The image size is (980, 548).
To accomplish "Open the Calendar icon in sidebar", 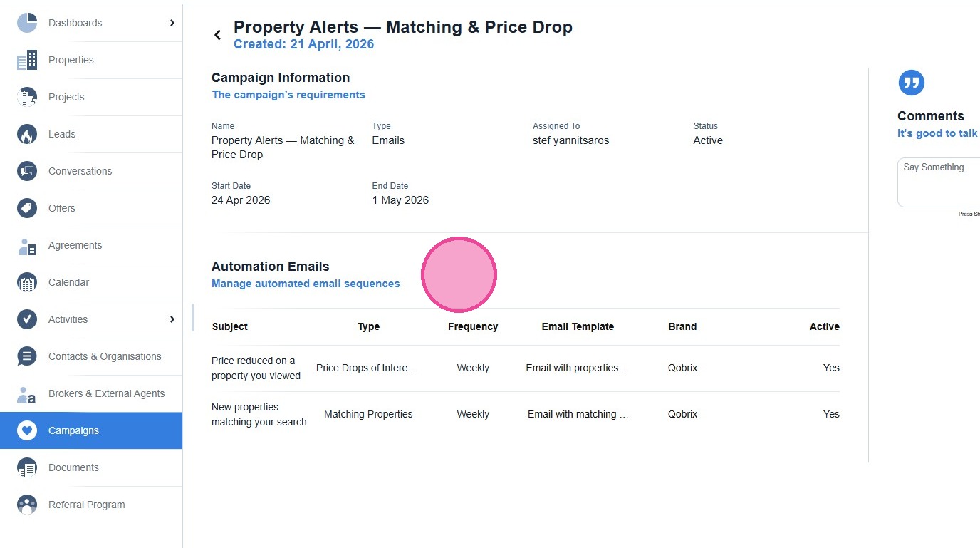I will pyautogui.click(x=27, y=282).
